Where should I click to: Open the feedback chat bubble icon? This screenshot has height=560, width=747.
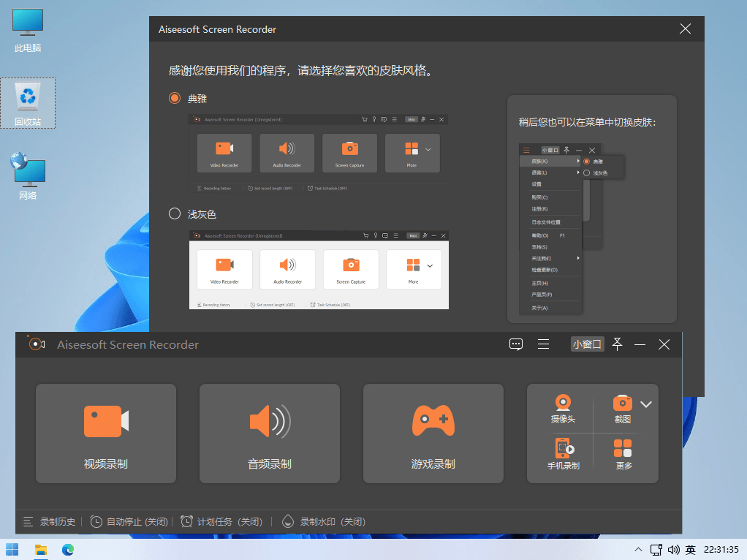pos(516,344)
